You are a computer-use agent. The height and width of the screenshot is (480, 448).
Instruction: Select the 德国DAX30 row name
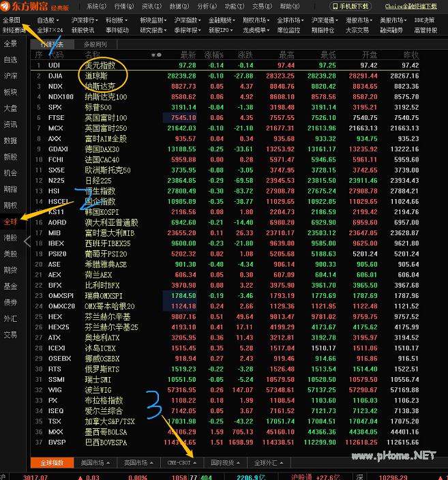click(x=102, y=149)
